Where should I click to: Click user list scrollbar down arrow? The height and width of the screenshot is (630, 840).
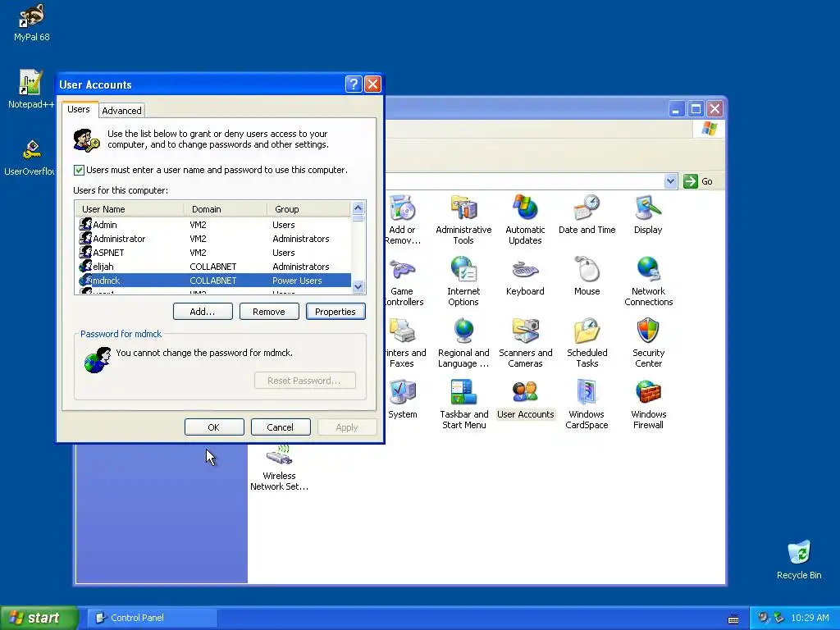point(358,287)
